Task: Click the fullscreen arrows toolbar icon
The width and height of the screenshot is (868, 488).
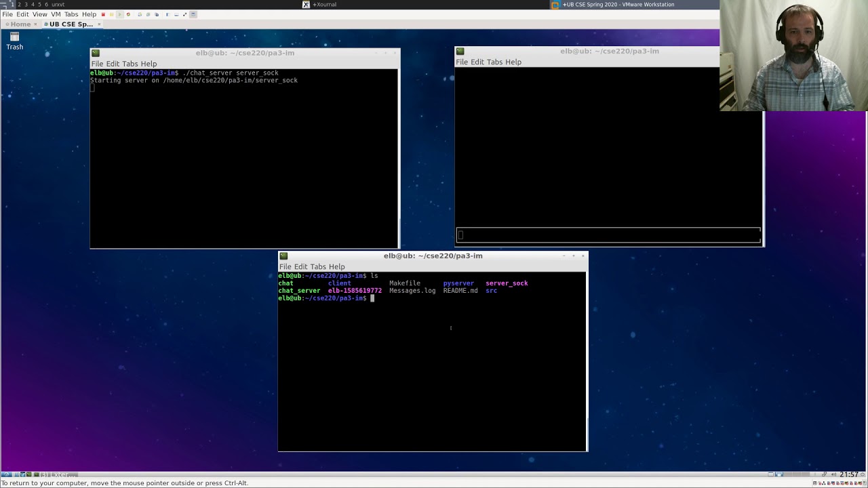Action: pos(184,14)
